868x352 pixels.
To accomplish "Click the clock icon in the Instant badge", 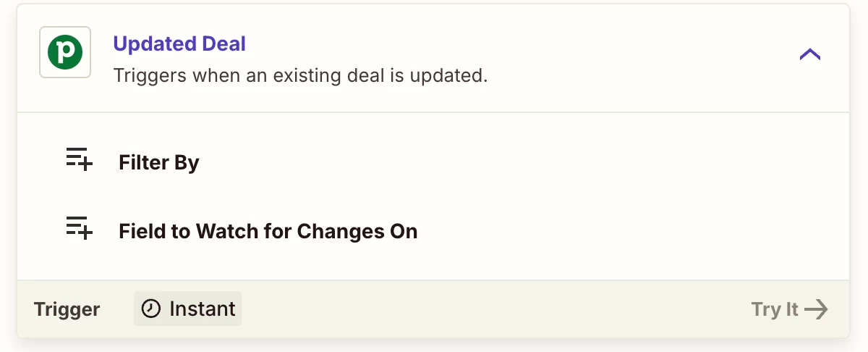I will 150,309.
